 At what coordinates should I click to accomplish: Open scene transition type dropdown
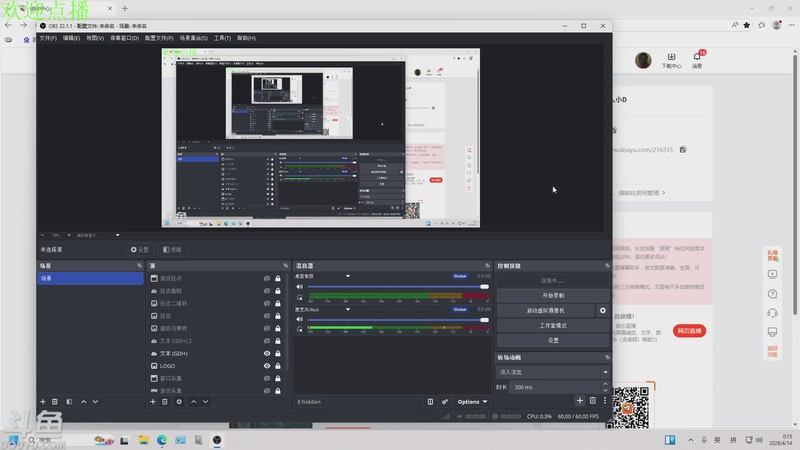(553, 372)
